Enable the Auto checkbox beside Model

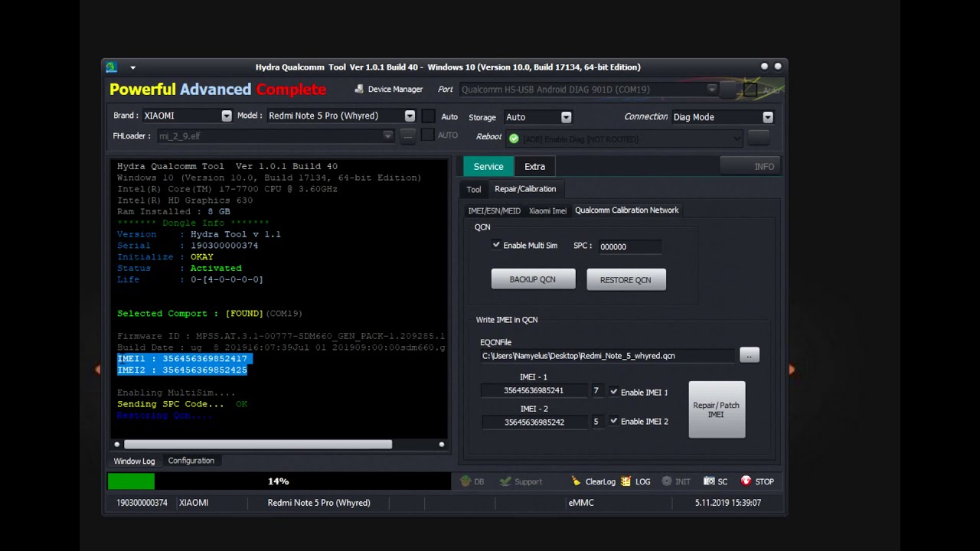429,116
